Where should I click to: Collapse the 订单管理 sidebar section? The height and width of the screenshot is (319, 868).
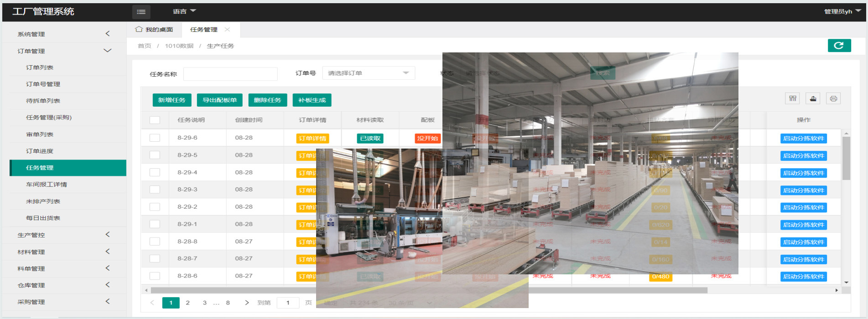point(64,51)
